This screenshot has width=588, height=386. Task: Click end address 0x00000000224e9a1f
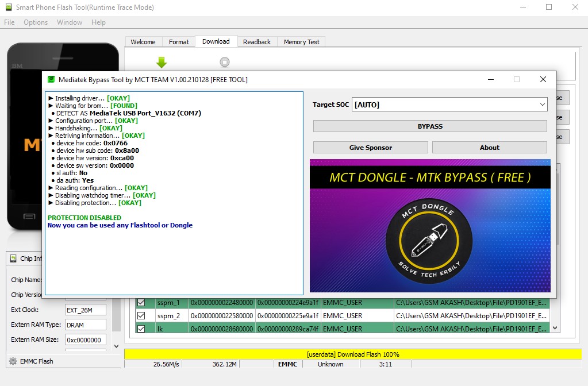pos(287,303)
